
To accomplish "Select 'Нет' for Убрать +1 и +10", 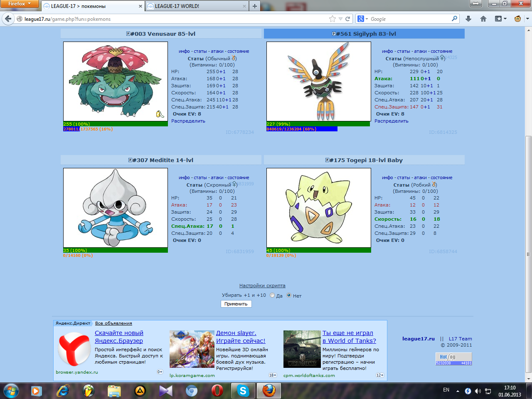I will point(289,295).
